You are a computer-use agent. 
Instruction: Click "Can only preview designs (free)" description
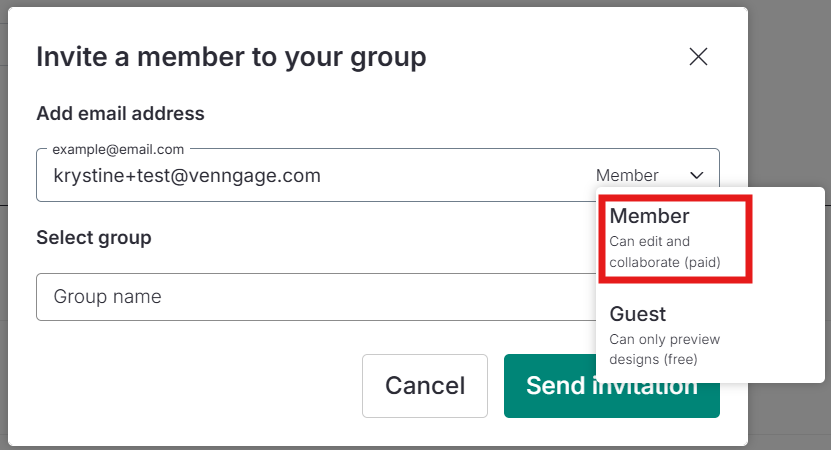tap(665, 349)
